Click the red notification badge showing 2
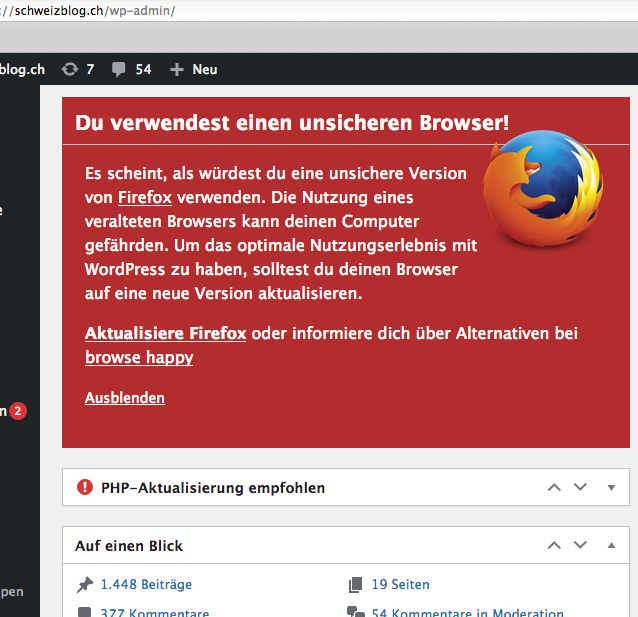638x617 pixels. click(x=18, y=411)
